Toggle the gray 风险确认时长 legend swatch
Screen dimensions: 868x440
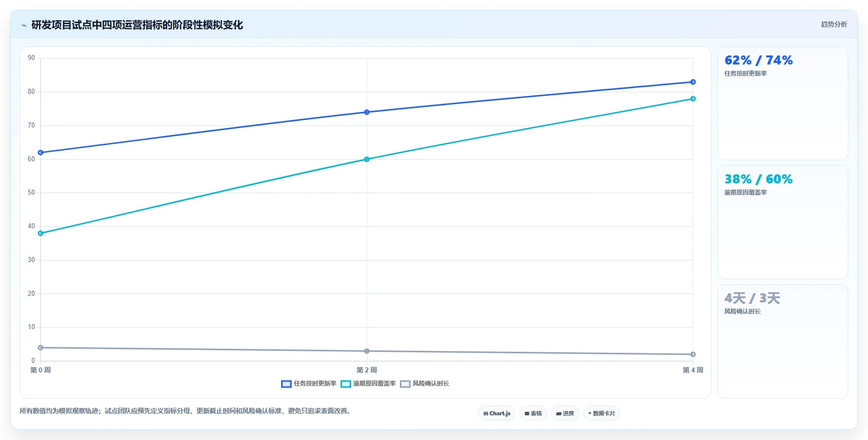point(405,384)
